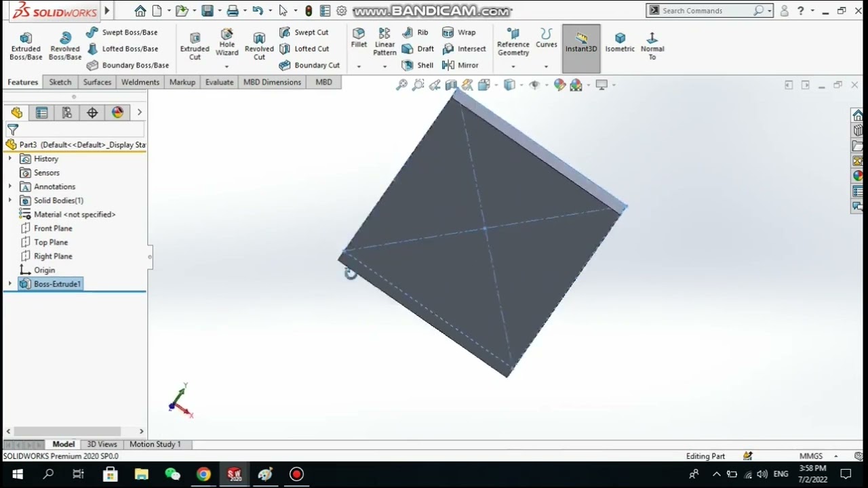Open the Curves tool

pyautogui.click(x=546, y=39)
